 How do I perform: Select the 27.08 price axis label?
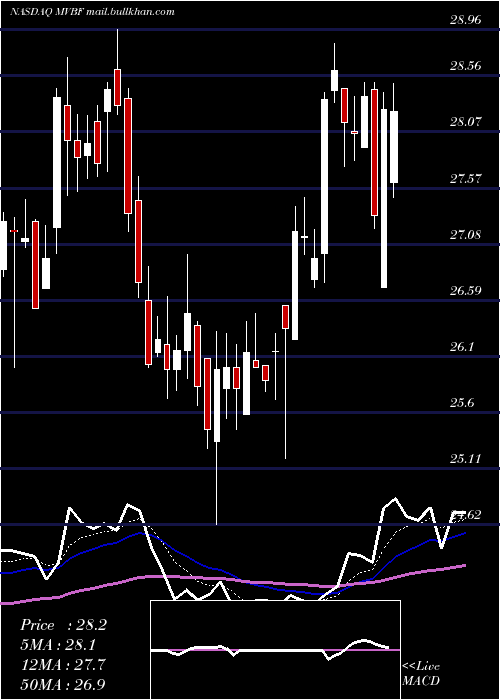point(466,234)
